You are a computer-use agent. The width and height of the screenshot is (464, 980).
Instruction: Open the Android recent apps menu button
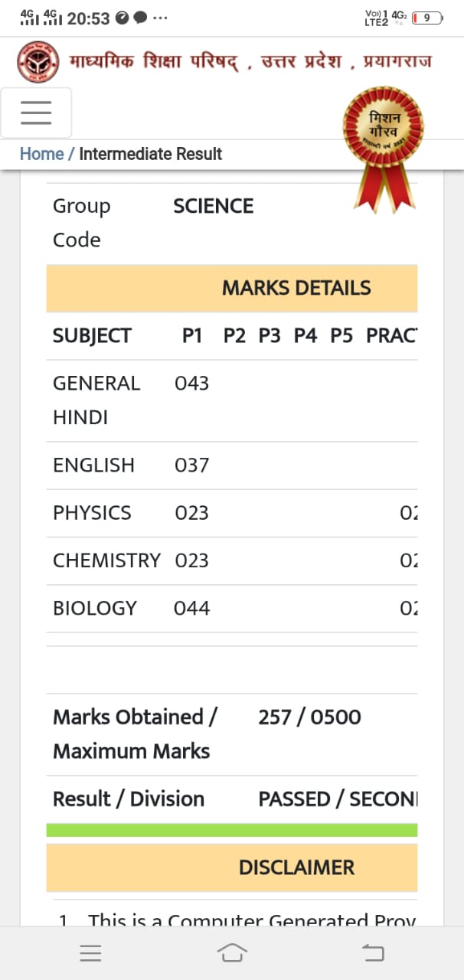click(x=90, y=952)
